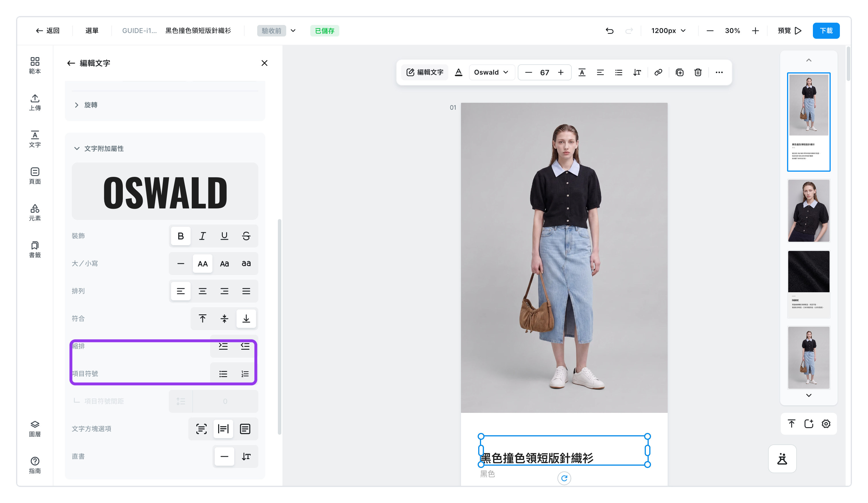
Task: Apply numbered list in 項目符號 row
Action: [245, 374]
